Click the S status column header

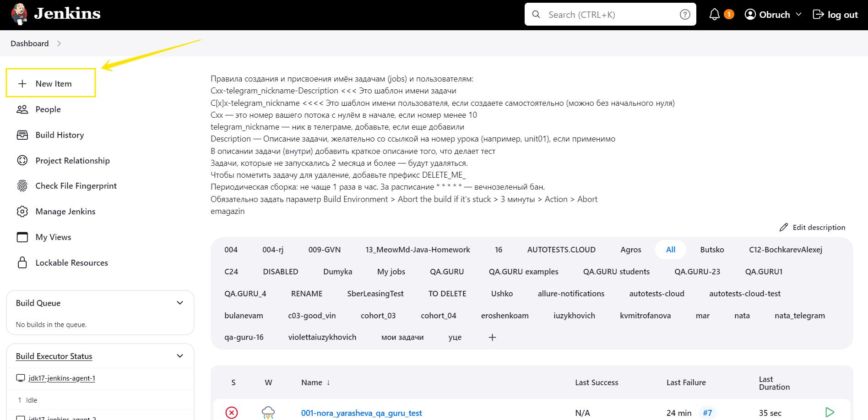coord(233,382)
